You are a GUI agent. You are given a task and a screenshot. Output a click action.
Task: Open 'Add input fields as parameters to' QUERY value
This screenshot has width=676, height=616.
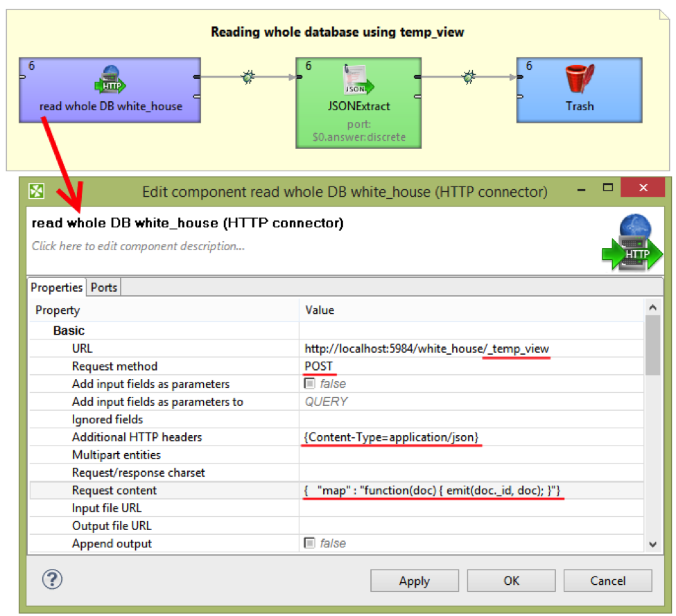326,402
